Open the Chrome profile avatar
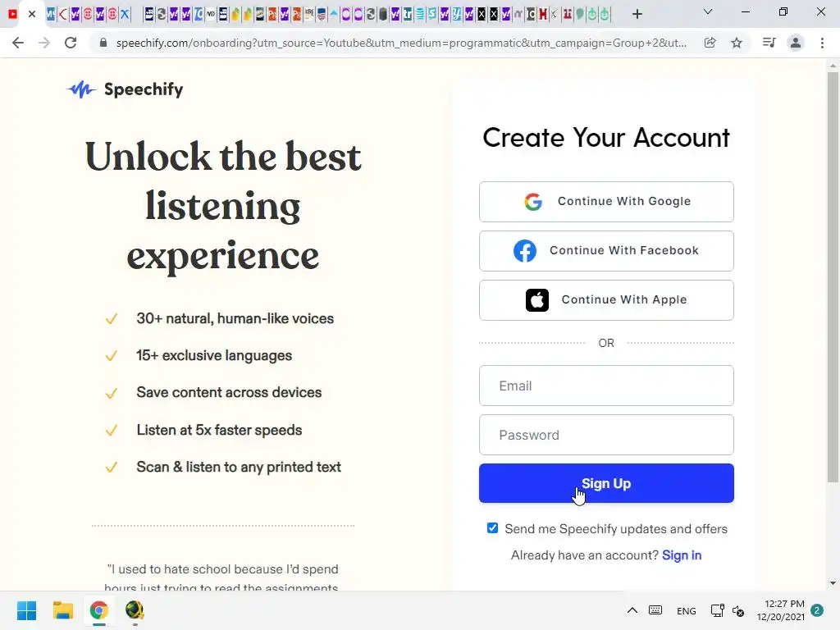This screenshot has width=840, height=630. pyautogui.click(x=796, y=43)
